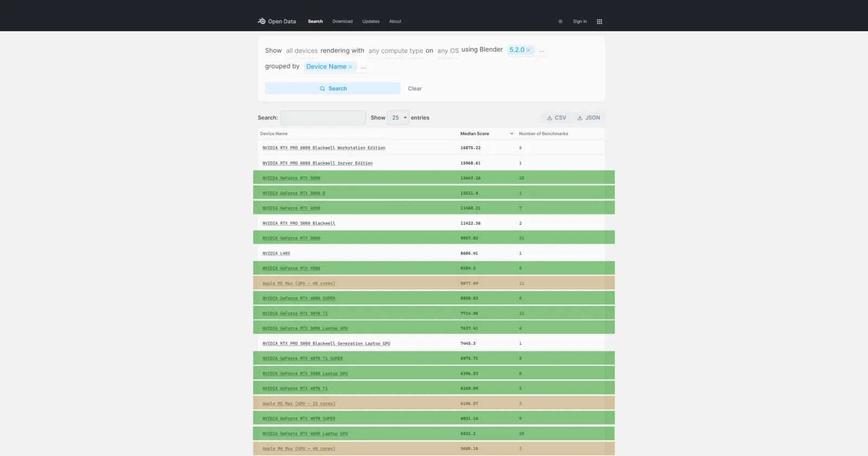Sort by the Device Name column header

point(274,134)
